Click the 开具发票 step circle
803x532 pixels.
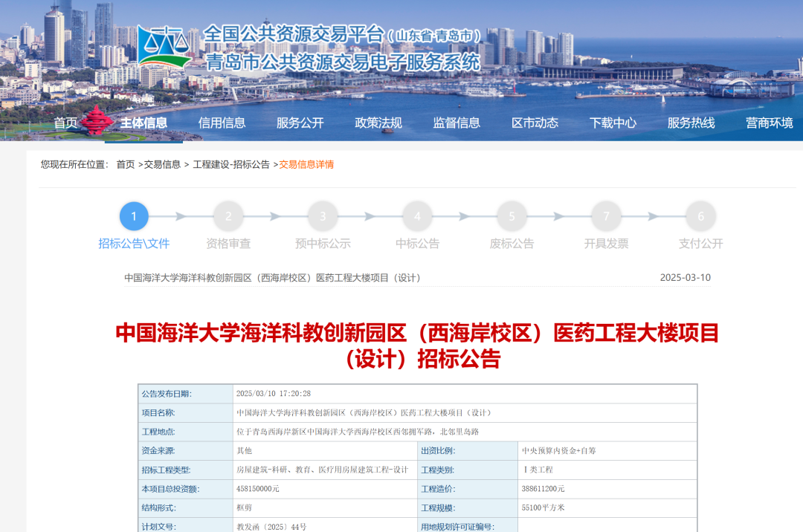coord(606,216)
